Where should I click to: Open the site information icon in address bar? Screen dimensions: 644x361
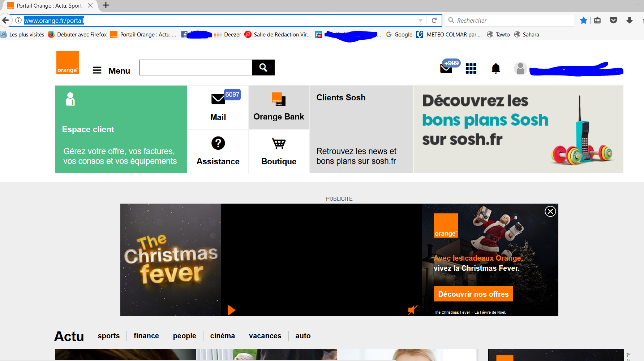pyautogui.click(x=18, y=20)
